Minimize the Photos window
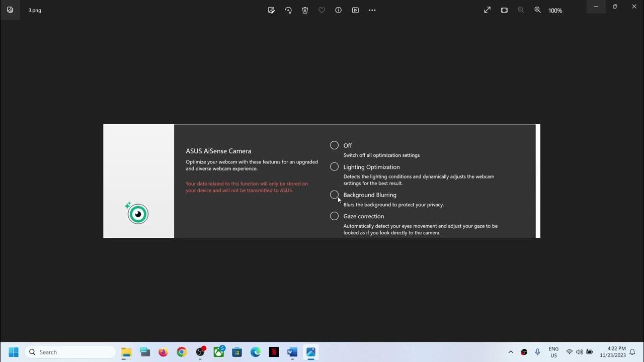The width and height of the screenshot is (644, 362). pos(596,7)
